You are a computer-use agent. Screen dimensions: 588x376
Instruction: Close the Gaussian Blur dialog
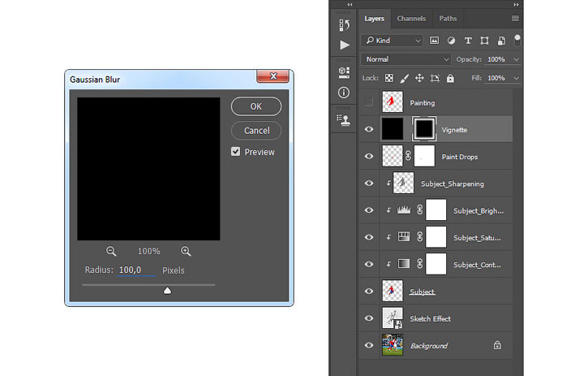[x=273, y=76]
